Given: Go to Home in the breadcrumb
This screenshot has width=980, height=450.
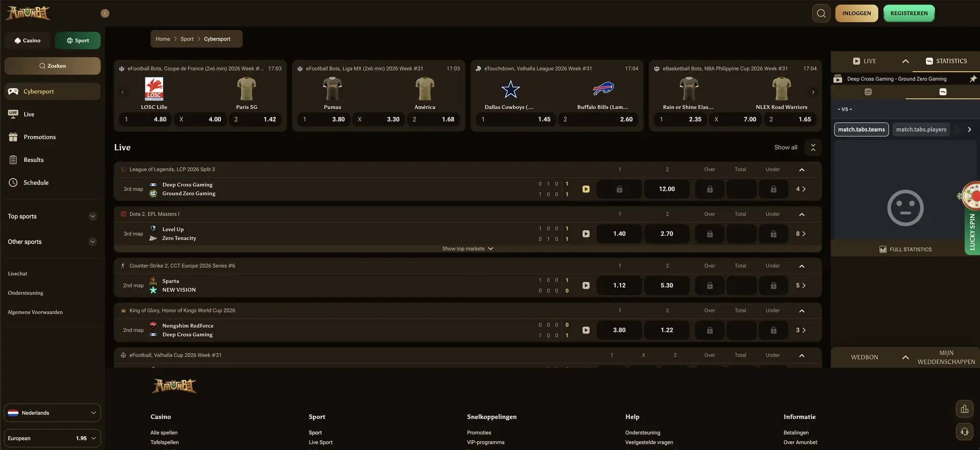Looking at the screenshot, I should coord(163,39).
